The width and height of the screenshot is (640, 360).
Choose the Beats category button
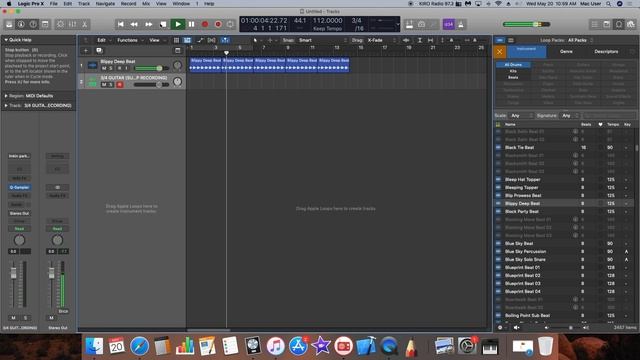pyautogui.click(x=513, y=77)
